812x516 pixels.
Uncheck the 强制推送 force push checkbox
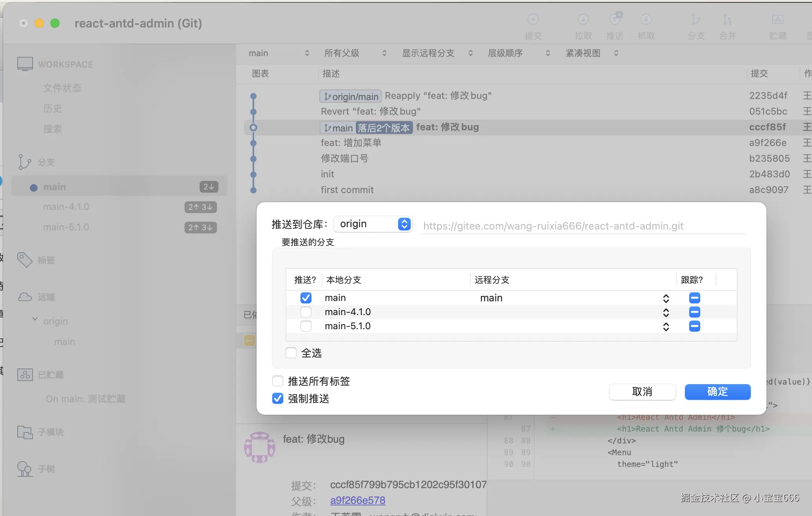pyautogui.click(x=277, y=398)
